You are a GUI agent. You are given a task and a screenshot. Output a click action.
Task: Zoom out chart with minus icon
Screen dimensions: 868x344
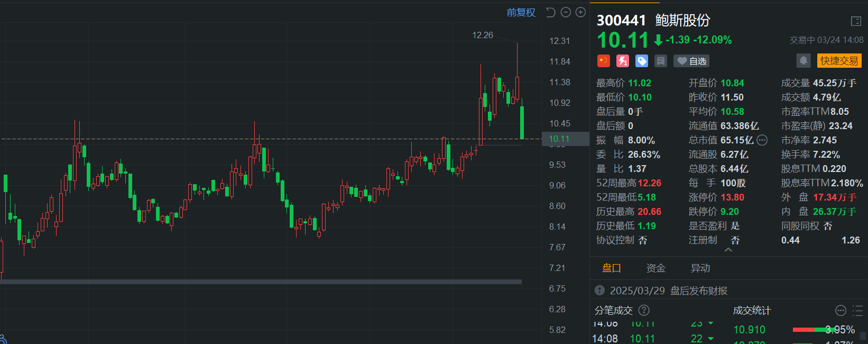[x=566, y=12]
